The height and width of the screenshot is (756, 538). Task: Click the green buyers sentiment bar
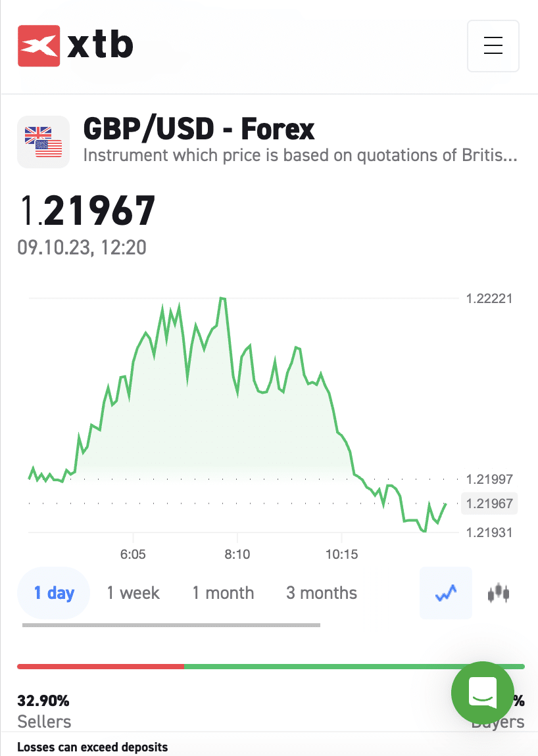[x=316, y=667]
